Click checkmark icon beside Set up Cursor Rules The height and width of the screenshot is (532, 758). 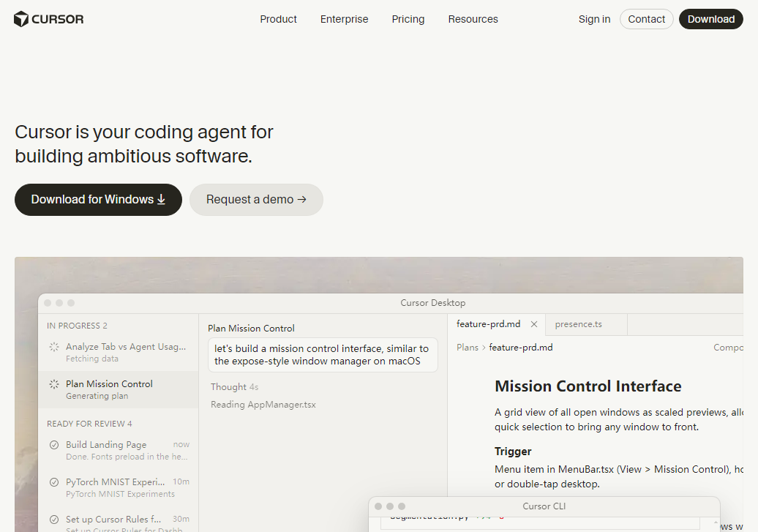click(54, 520)
